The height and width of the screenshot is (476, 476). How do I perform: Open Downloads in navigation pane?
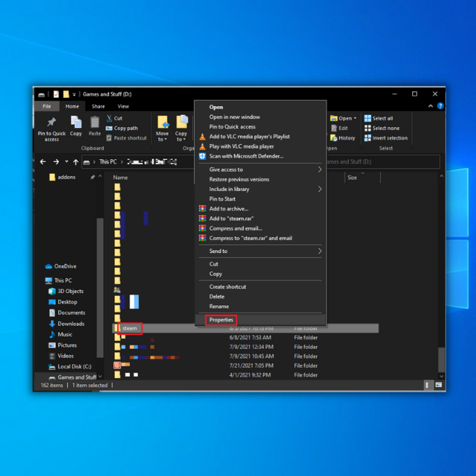[x=67, y=324]
